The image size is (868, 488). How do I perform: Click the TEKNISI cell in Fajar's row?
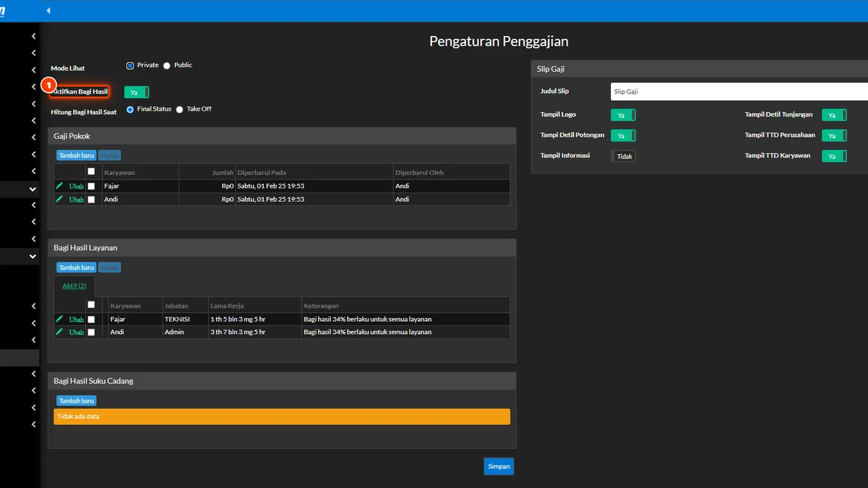click(185, 319)
